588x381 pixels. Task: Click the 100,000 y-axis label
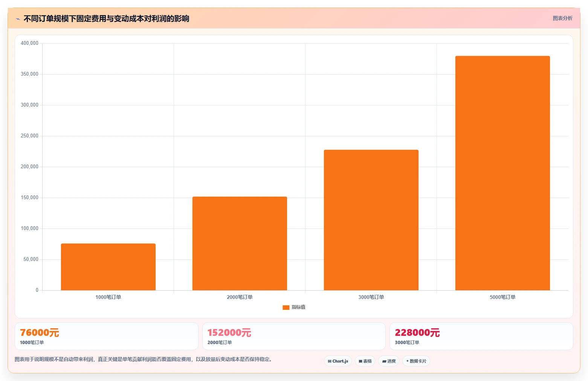[29, 229]
